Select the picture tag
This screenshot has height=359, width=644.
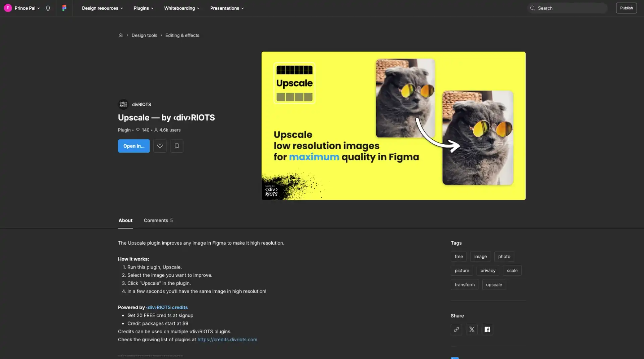click(x=462, y=270)
